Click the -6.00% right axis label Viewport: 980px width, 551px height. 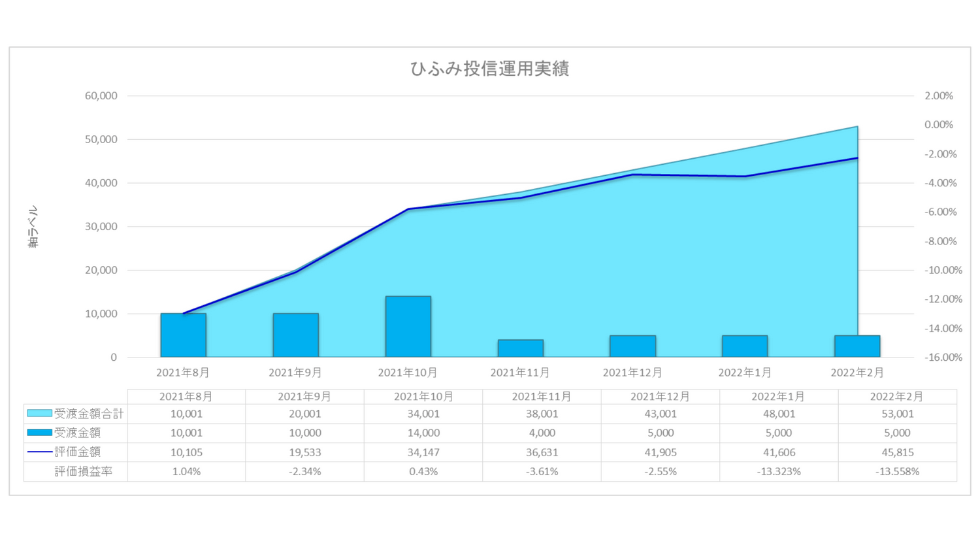(x=941, y=212)
